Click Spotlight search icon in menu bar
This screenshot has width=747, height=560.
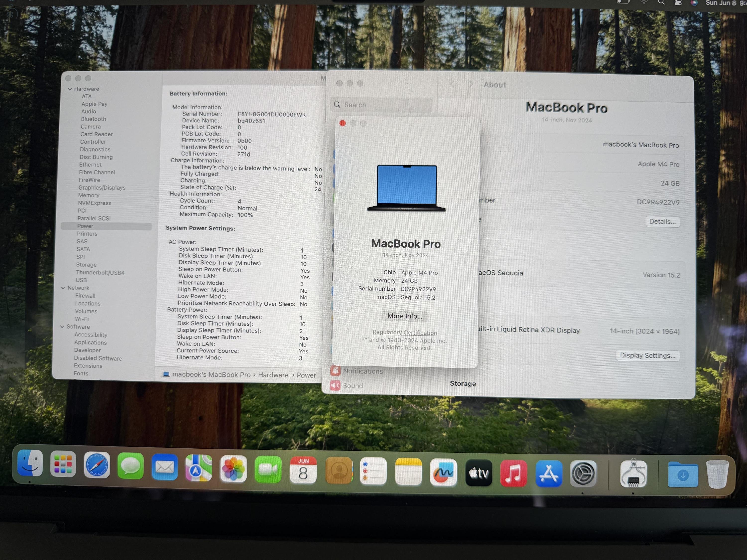661,2
